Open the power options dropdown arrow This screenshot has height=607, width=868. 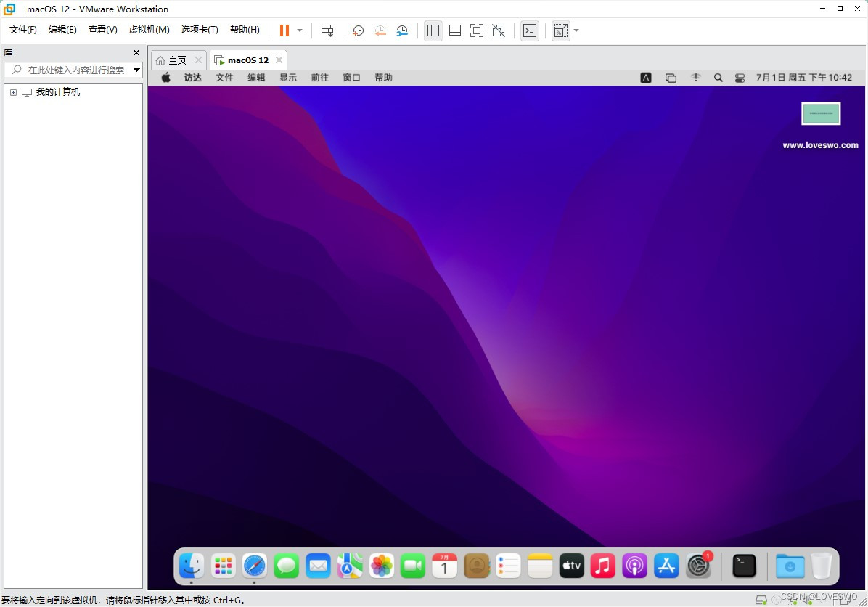[x=300, y=30]
